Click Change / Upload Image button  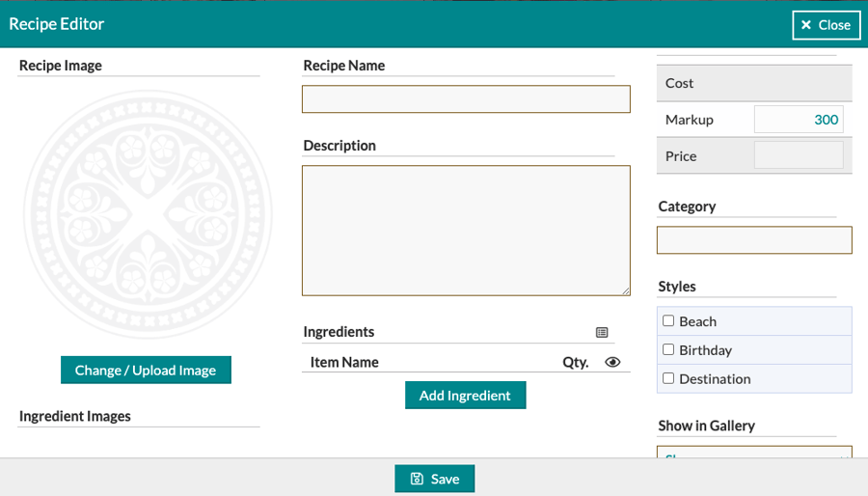tap(146, 370)
